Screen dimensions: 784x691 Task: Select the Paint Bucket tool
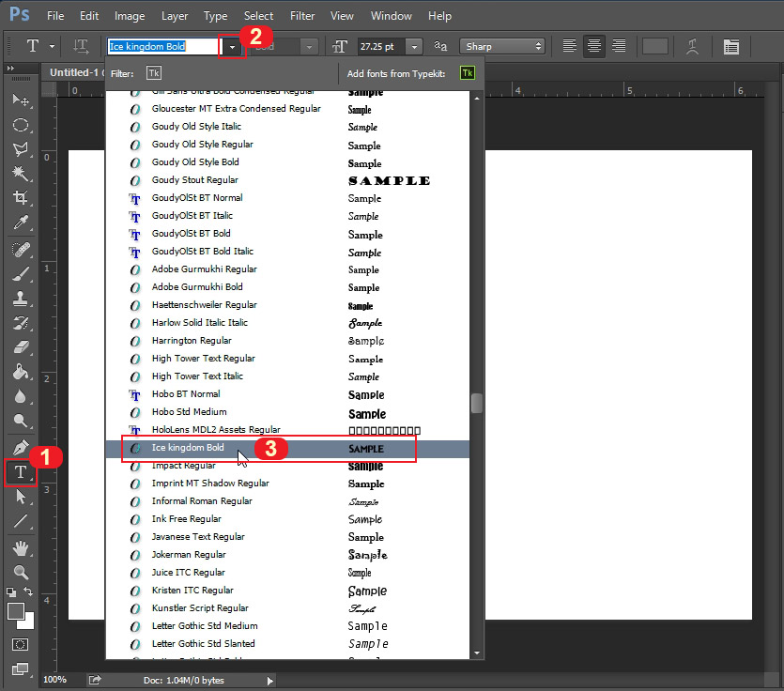tap(21, 372)
